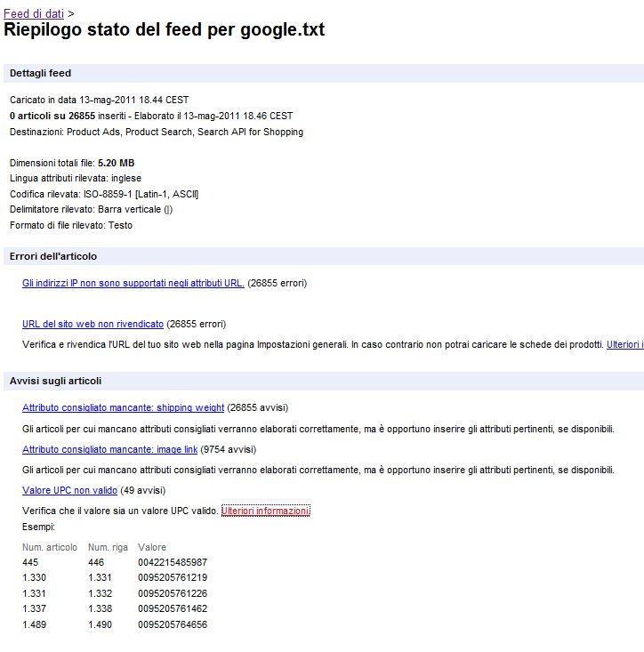Click UPC value '0095205761226'
The width and height of the screenshot is (644, 652).
tap(173, 593)
